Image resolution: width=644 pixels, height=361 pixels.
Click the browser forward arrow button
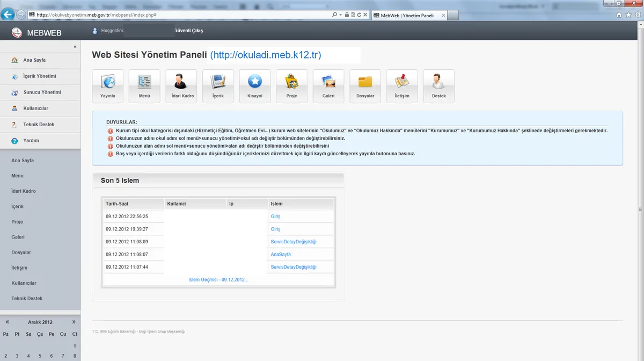21,15
